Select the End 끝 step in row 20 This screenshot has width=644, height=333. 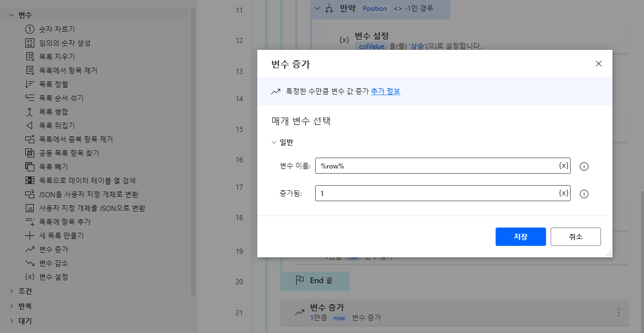tap(315, 281)
